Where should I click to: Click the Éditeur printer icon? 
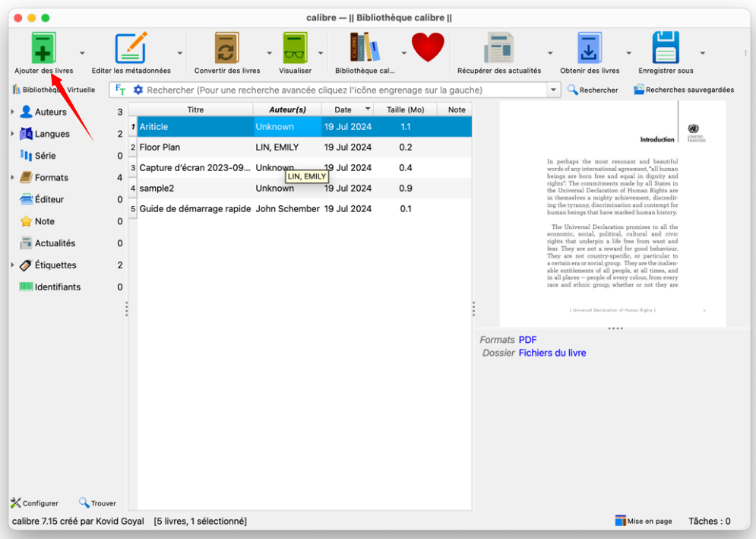[x=26, y=199]
